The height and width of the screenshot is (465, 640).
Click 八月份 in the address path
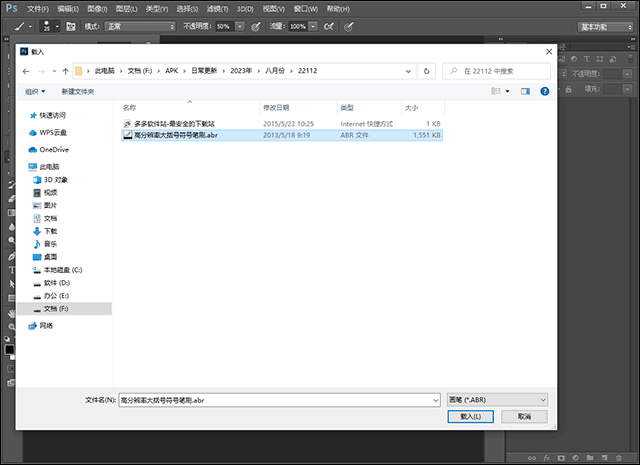pyautogui.click(x=275, y=71)
